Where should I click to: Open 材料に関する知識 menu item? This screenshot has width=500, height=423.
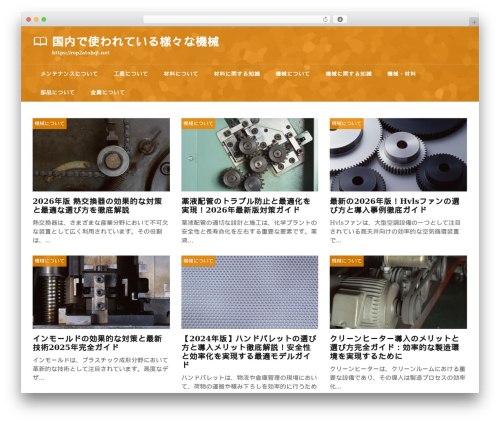pos(237,74)
